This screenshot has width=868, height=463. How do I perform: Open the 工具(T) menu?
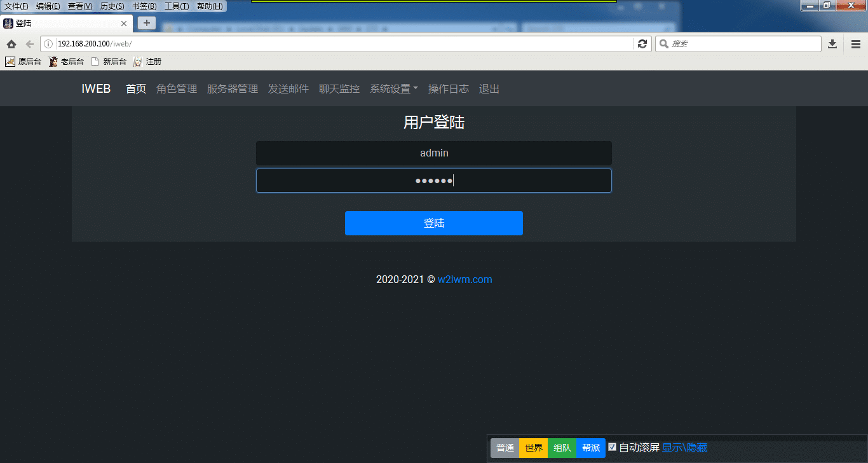[x=177, y=6]
